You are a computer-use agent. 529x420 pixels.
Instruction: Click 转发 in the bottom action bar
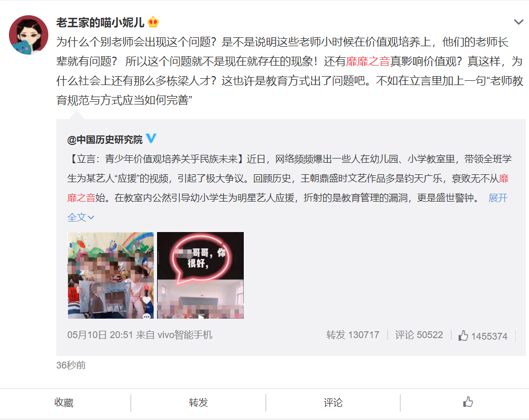coord(199,403)
